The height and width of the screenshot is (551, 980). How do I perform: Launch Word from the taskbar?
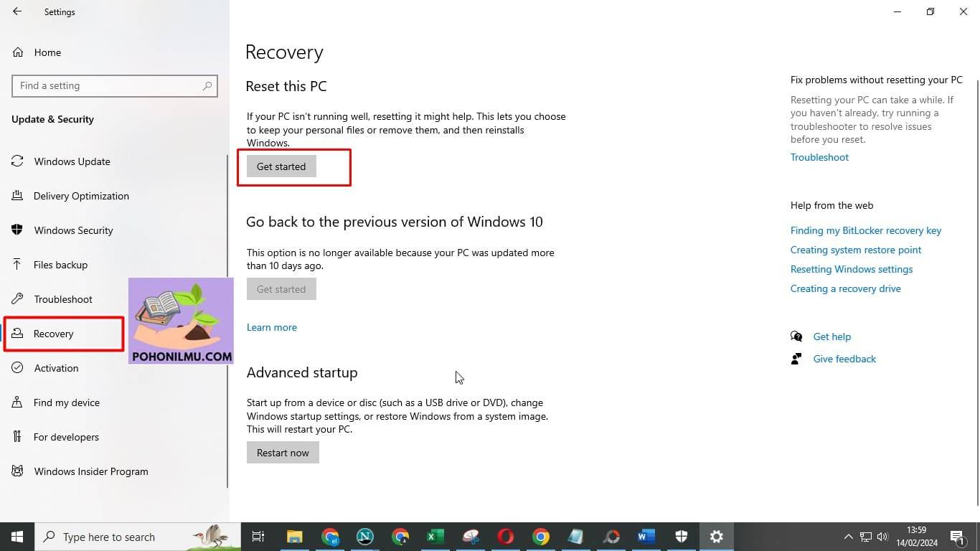tap(646, 537)
